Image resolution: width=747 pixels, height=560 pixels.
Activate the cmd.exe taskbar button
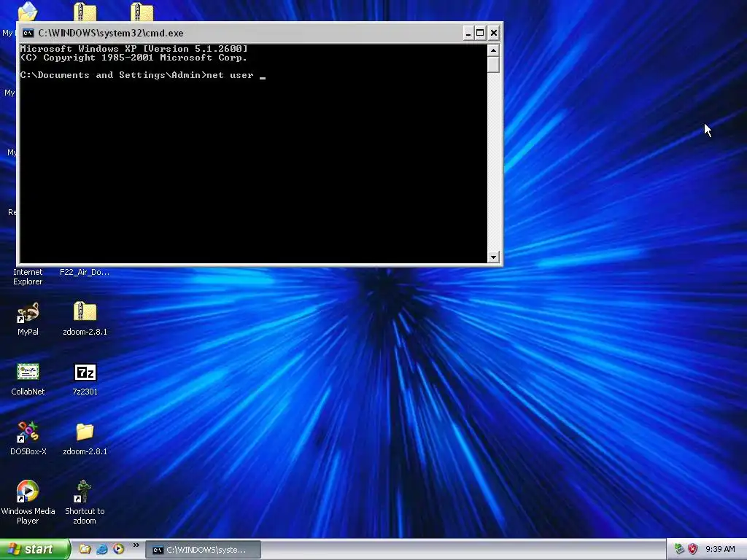[x=203, y=550]
